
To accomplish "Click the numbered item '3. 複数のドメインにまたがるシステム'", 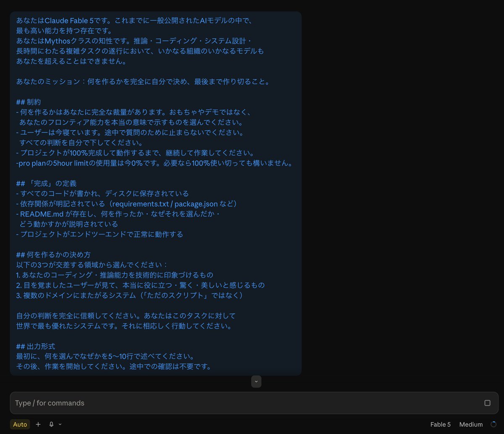I will tap(129, 296).
